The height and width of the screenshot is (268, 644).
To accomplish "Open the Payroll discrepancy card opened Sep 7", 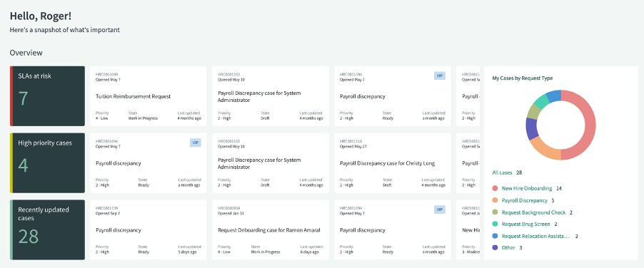I will [x=149, y=230].
